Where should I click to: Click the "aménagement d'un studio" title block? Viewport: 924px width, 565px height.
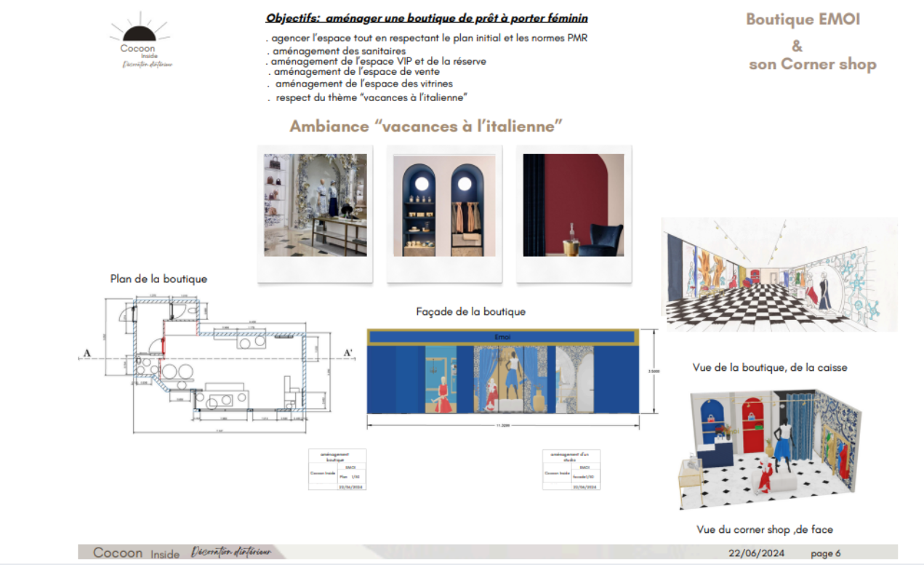[571, 469]
